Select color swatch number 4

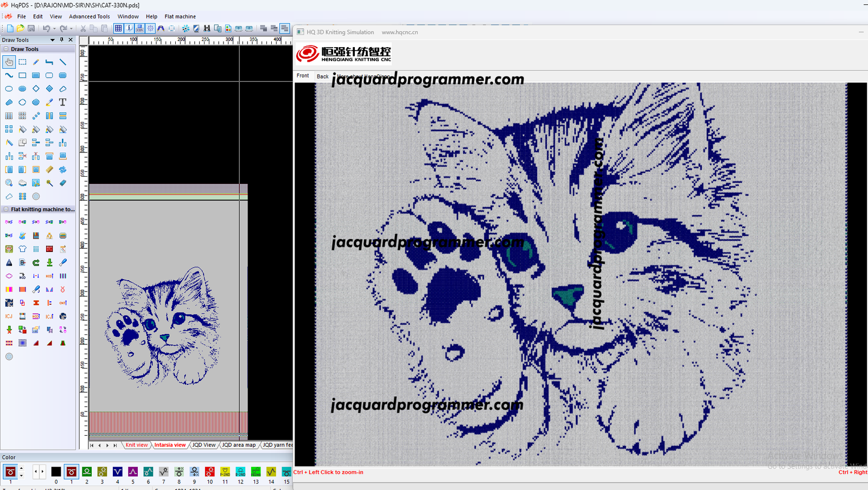pos(117,472)
